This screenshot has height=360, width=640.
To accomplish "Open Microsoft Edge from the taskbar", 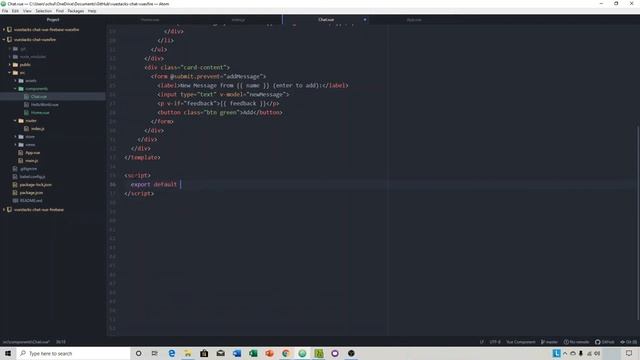I will [171, 353].
